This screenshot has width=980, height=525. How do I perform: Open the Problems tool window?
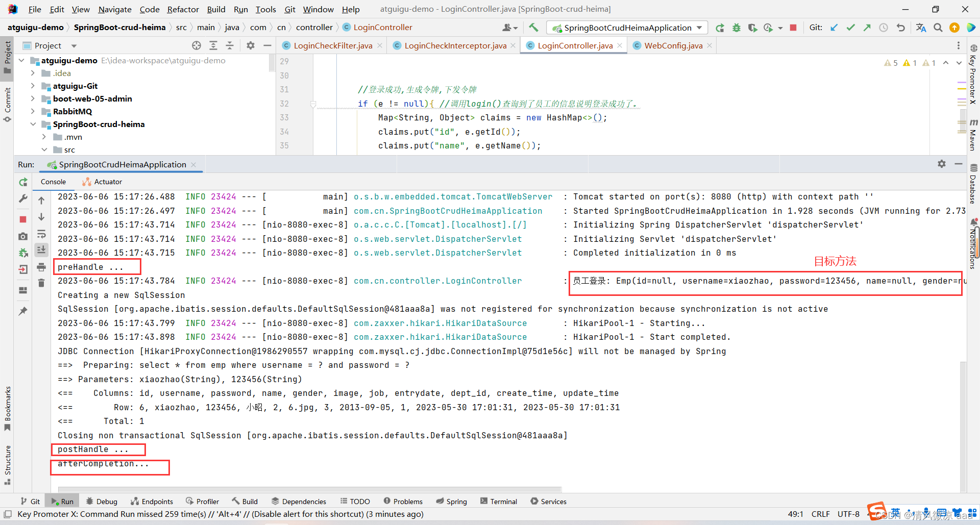click(x=403, y=502)
